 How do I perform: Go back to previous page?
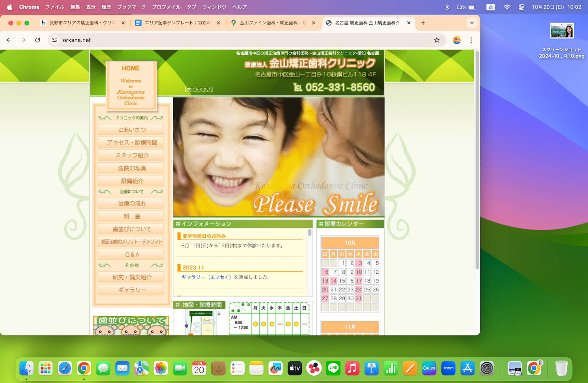click(9, 40)
